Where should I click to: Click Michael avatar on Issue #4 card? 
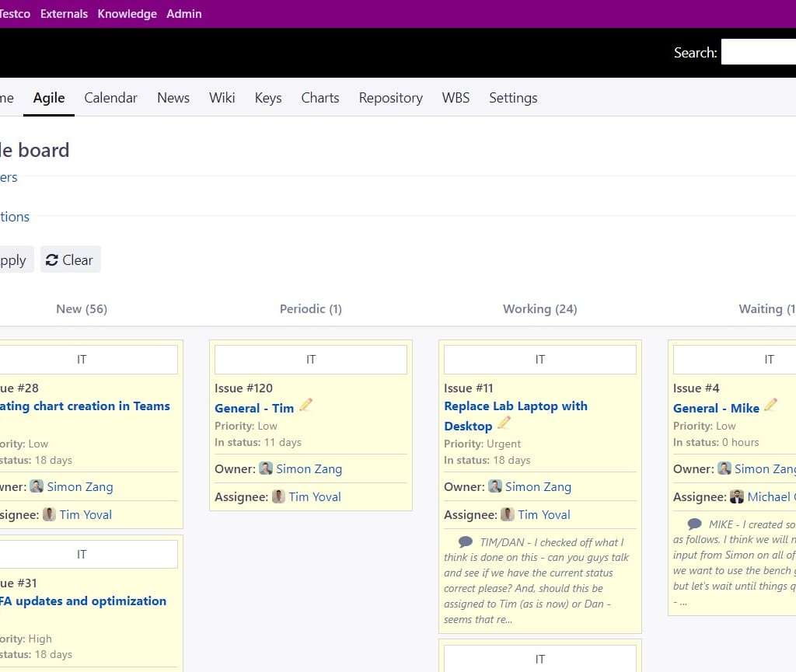737,496
